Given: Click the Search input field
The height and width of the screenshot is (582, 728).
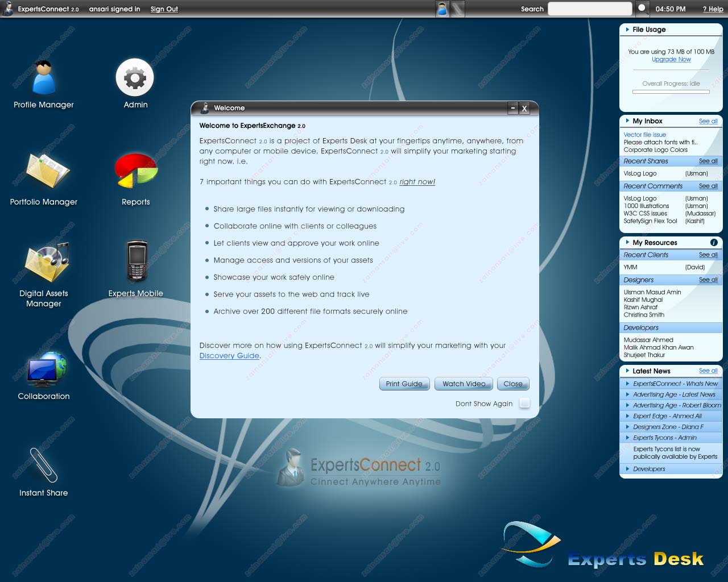Looking at the screenshot, I should (x=590, y=9).
